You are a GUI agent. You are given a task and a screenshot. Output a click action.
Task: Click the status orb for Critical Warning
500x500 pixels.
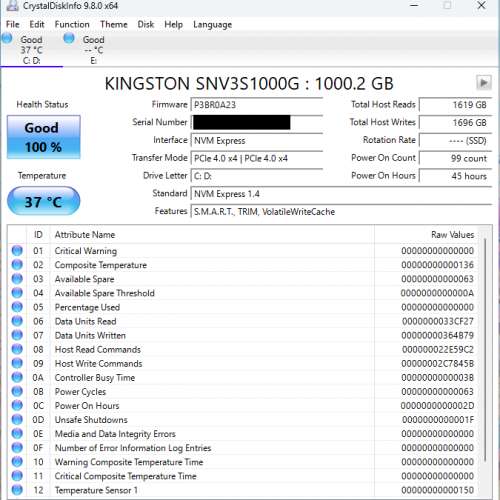[17, 250]
